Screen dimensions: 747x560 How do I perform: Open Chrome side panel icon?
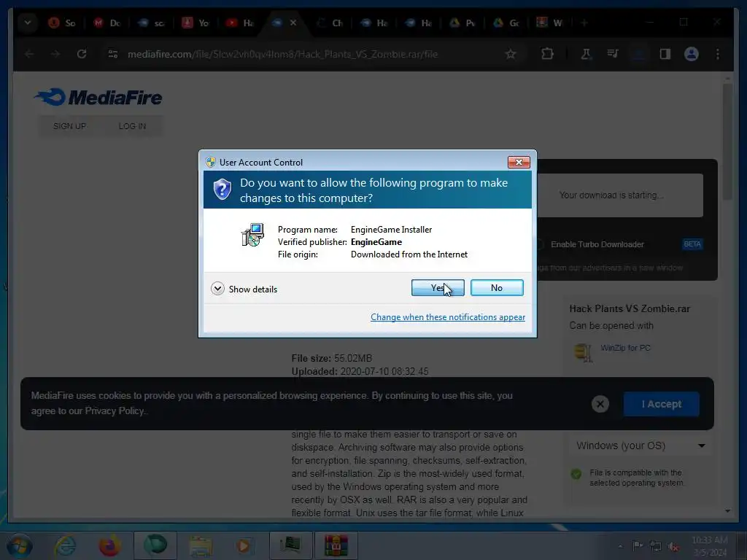(665, 54)
